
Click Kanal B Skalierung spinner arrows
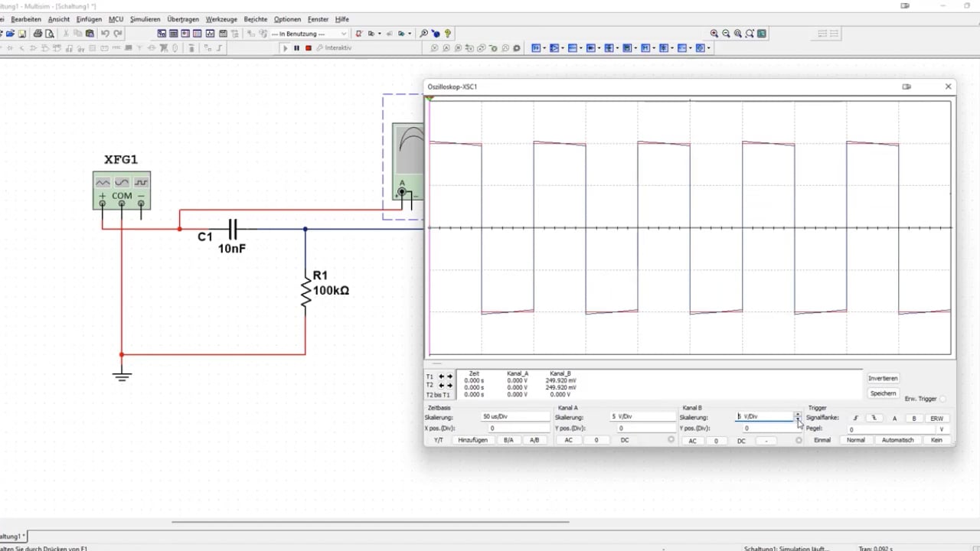point(798,417)
